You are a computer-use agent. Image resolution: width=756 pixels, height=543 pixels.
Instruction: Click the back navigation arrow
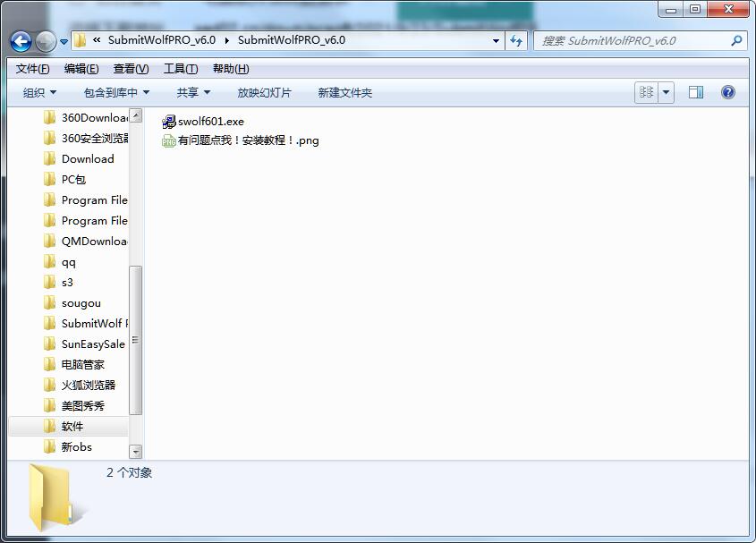pyautogui.click(x=20, y=40)
